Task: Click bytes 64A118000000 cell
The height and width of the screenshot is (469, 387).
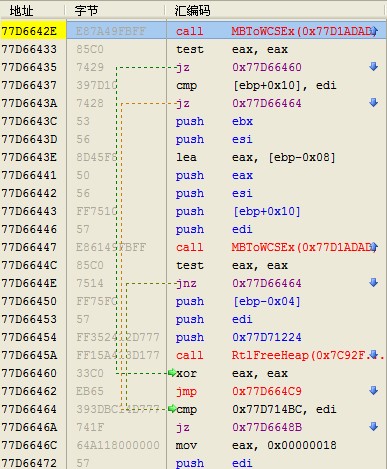Action: click(x=118, y=445)
